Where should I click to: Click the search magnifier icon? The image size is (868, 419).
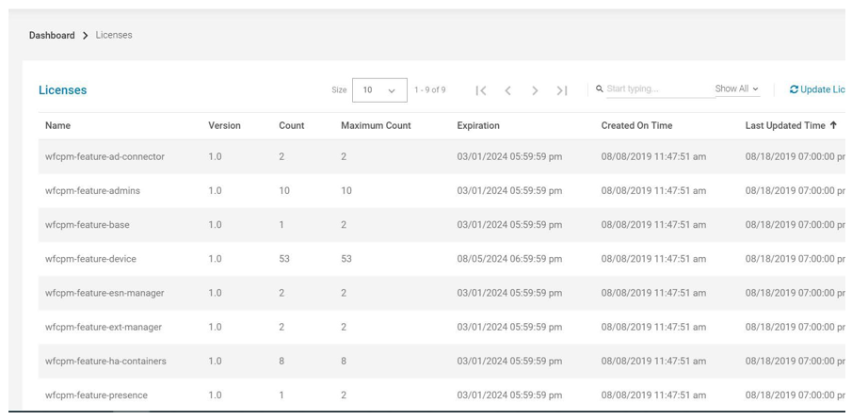pos(600,89)
